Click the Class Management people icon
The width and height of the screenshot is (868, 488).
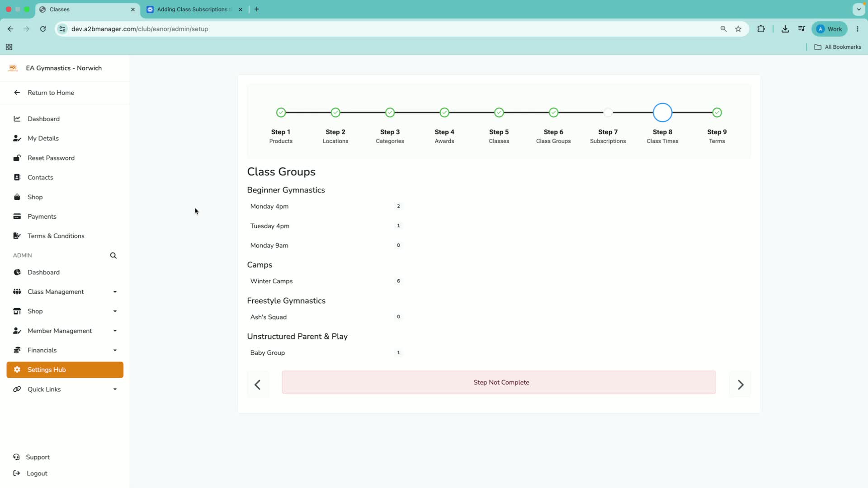(x=17, y=291)
